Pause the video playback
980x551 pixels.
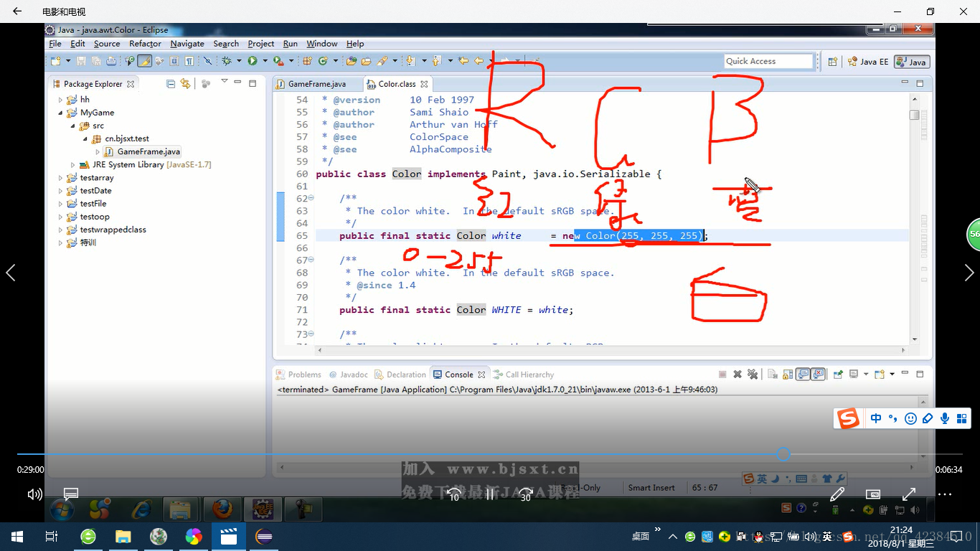(x=490, y=494)
